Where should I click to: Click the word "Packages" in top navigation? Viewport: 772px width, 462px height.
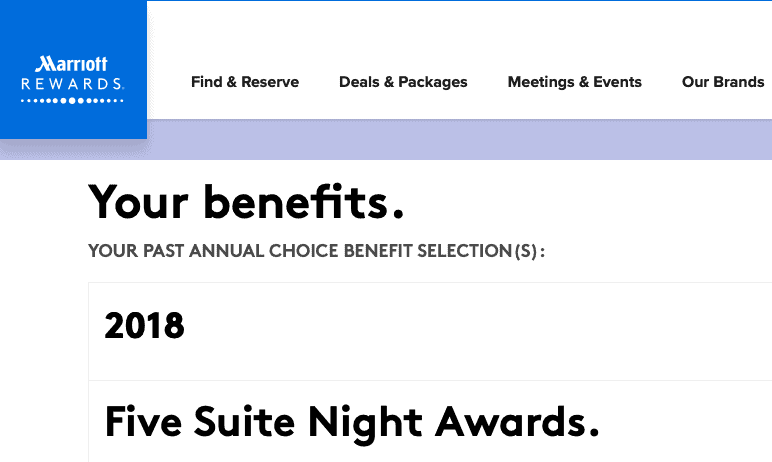pyautogui.click(x=433, y=82)
